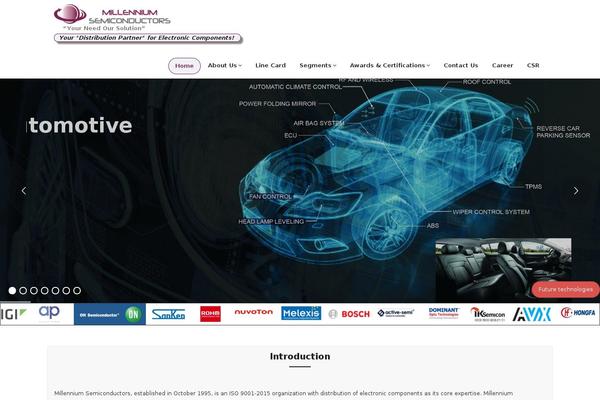600x400 pixels.
Task: Click the 'ROOF CONTROL' label
Action: 487,82
